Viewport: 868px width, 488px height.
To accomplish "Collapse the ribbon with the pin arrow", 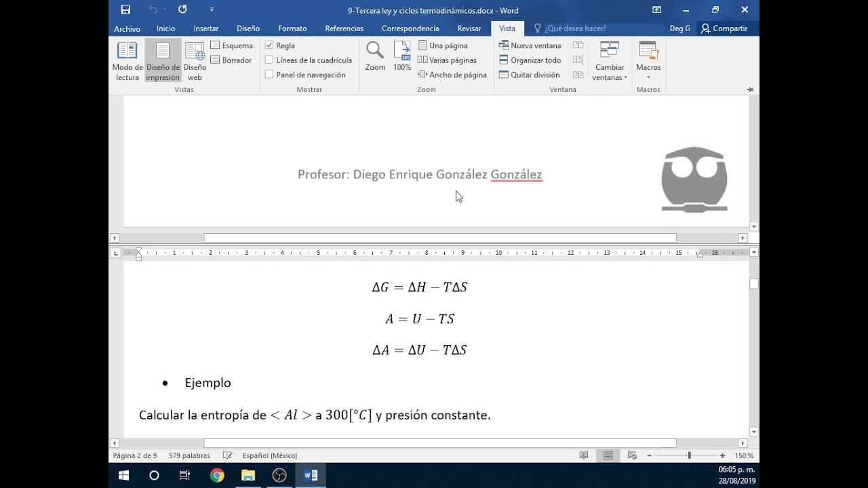I will [x=750, y=89].
